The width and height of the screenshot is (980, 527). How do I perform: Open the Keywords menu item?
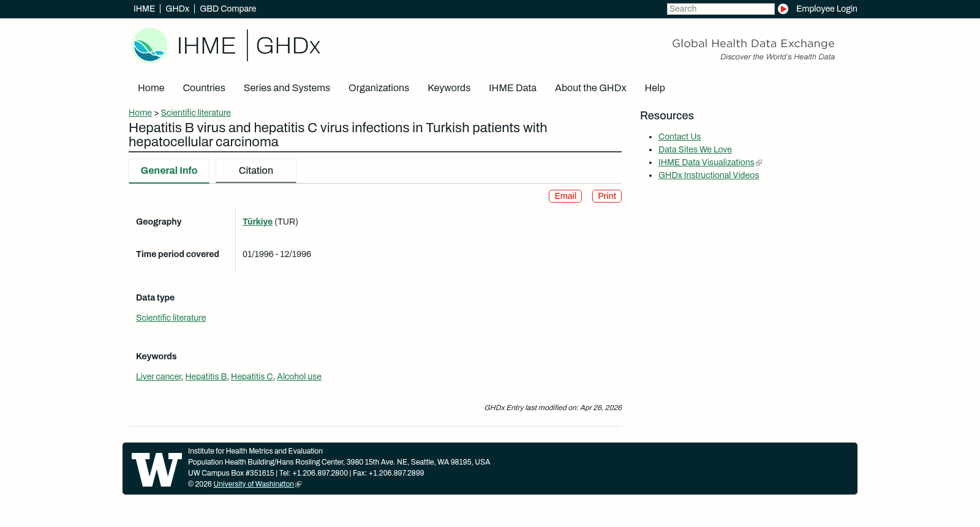[449, 88]
